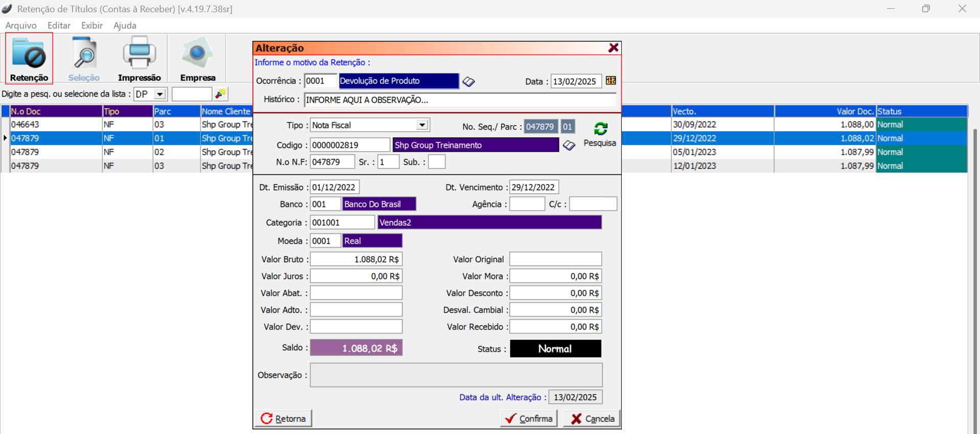
Task: Click the Retorna button
Action: (x=284, y=419)
